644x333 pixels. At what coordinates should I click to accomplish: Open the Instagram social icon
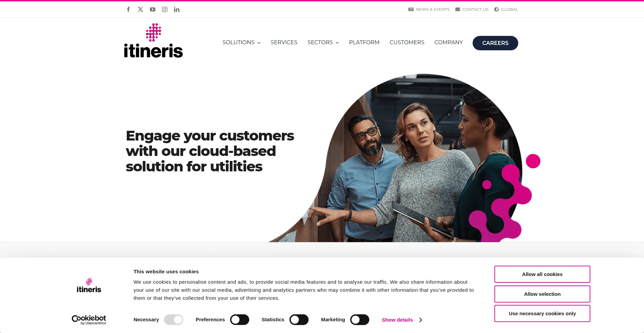(x=165, y=9)
